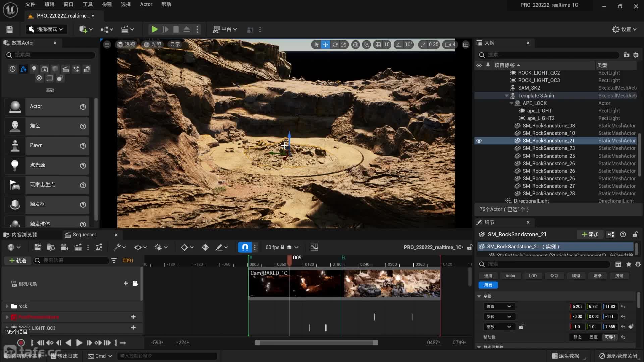Open the Edit menu
644x362 pixels.
49,4
